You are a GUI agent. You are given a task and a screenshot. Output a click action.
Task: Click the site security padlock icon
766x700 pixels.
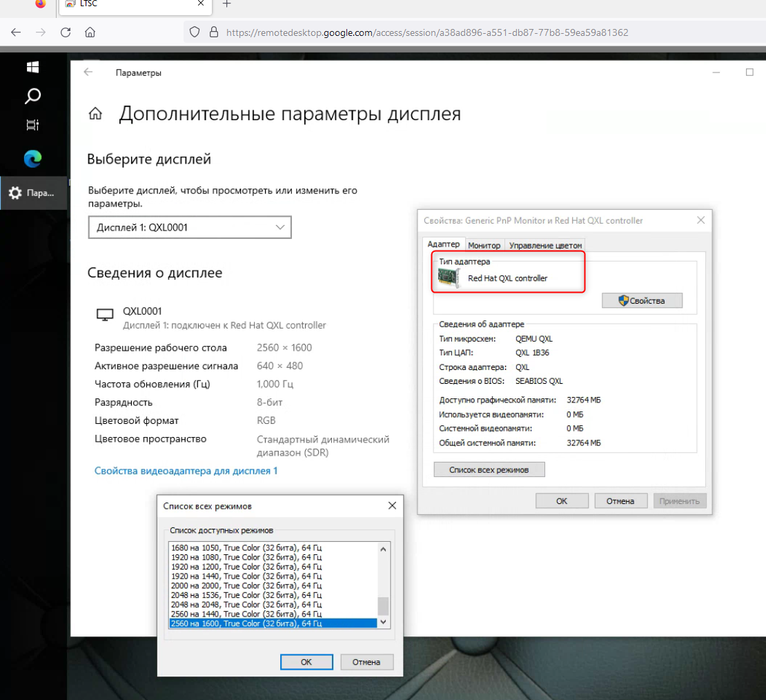[213, 32]
